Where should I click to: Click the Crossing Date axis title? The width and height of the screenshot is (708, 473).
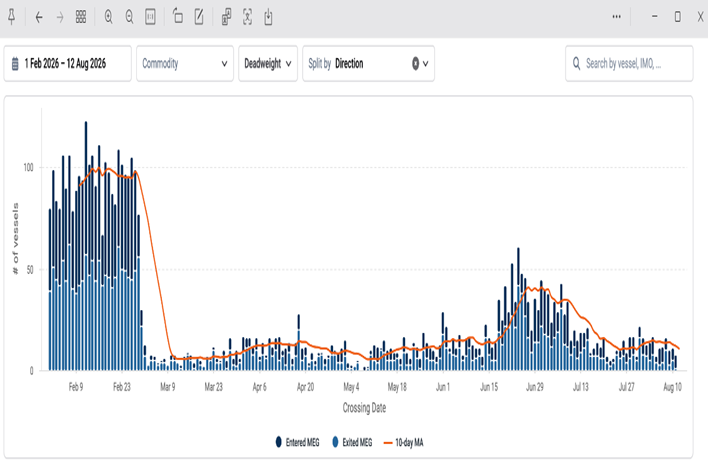364,408
